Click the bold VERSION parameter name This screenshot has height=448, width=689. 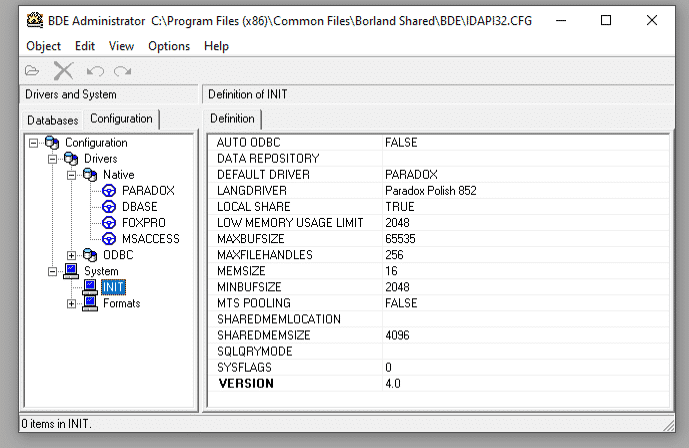pos(246,383)
